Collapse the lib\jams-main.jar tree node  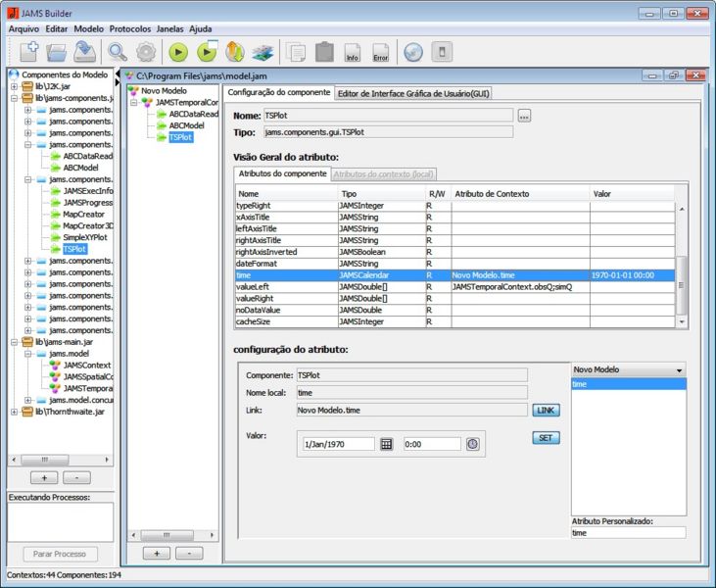(15, 341)
